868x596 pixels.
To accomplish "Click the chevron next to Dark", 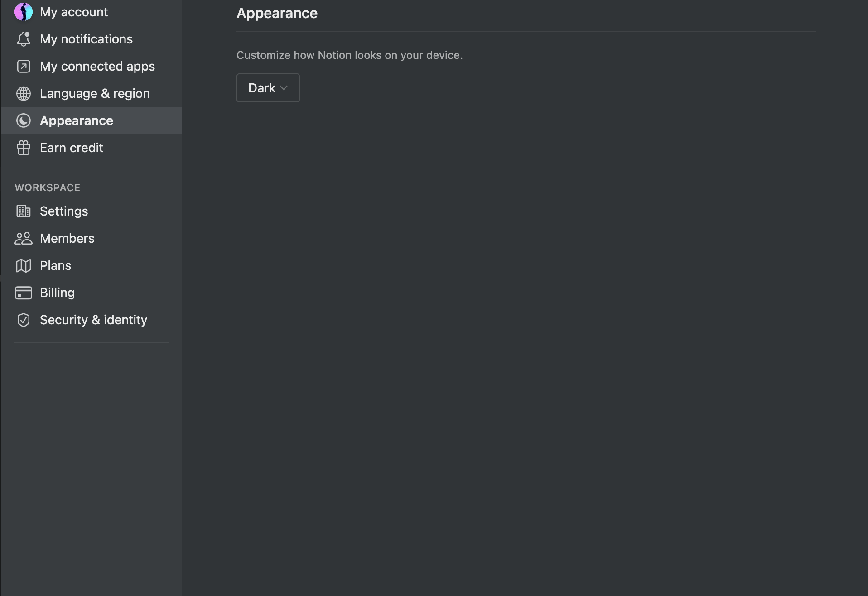I will [x=284, y=88].
